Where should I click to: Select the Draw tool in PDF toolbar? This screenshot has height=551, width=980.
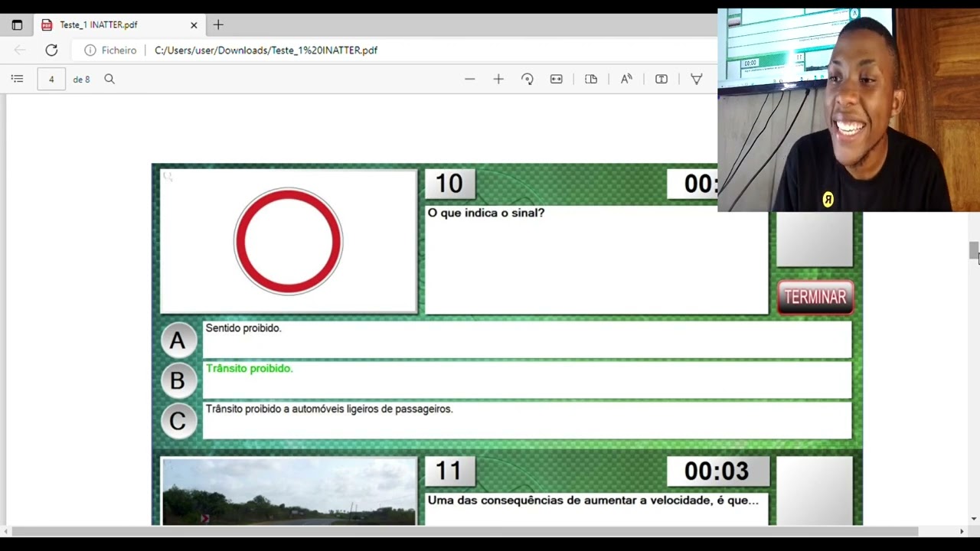tap(696, 79)
